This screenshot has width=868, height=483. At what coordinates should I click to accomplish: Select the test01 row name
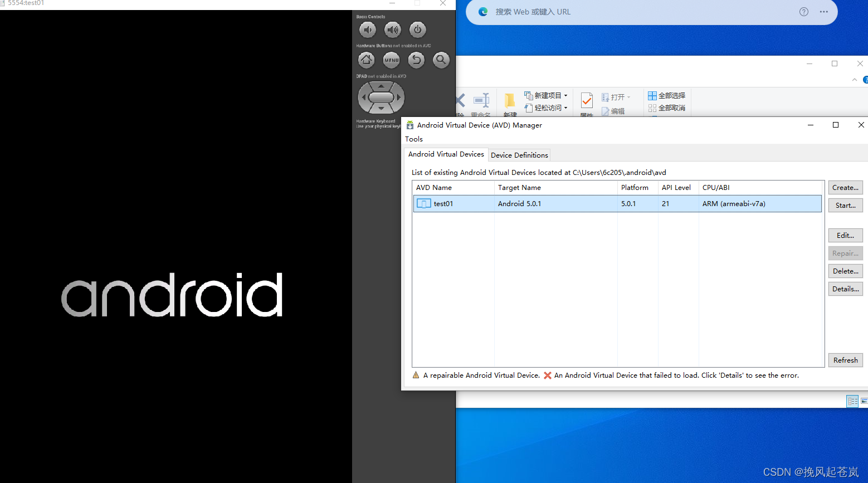tap(443, 204)
